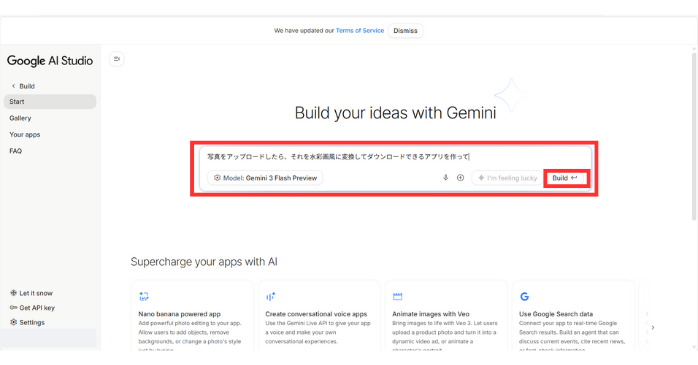
Task: Click the I'm feeling lucky button
Action: 507,178
